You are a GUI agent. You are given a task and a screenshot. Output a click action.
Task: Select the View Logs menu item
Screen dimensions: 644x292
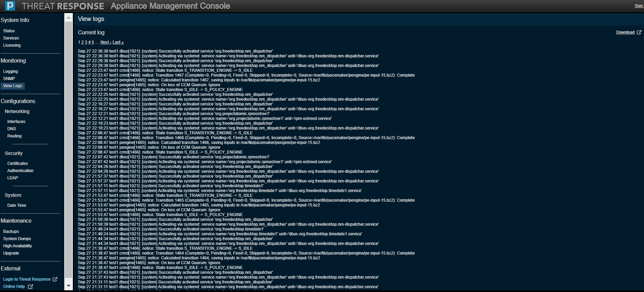13,86
